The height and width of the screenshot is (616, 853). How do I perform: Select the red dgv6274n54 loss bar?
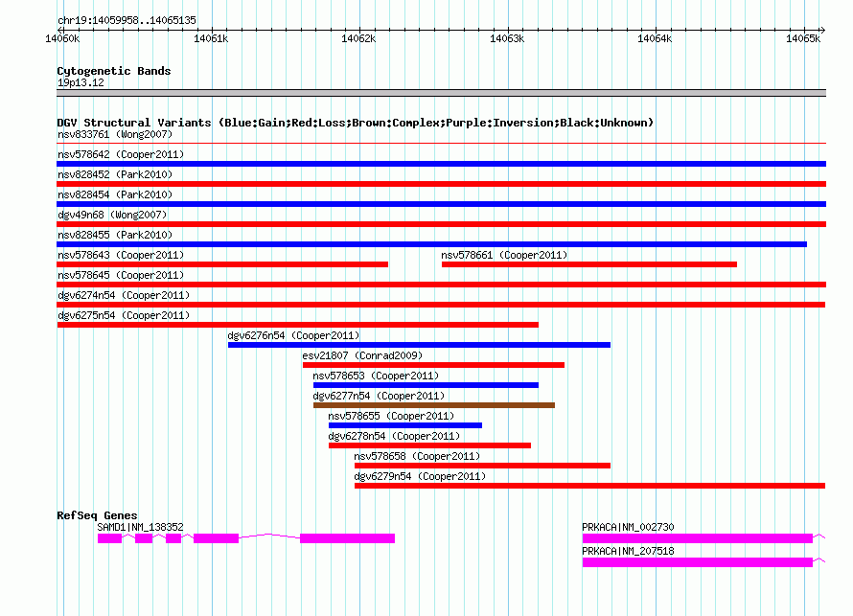[x=441, y=305]
